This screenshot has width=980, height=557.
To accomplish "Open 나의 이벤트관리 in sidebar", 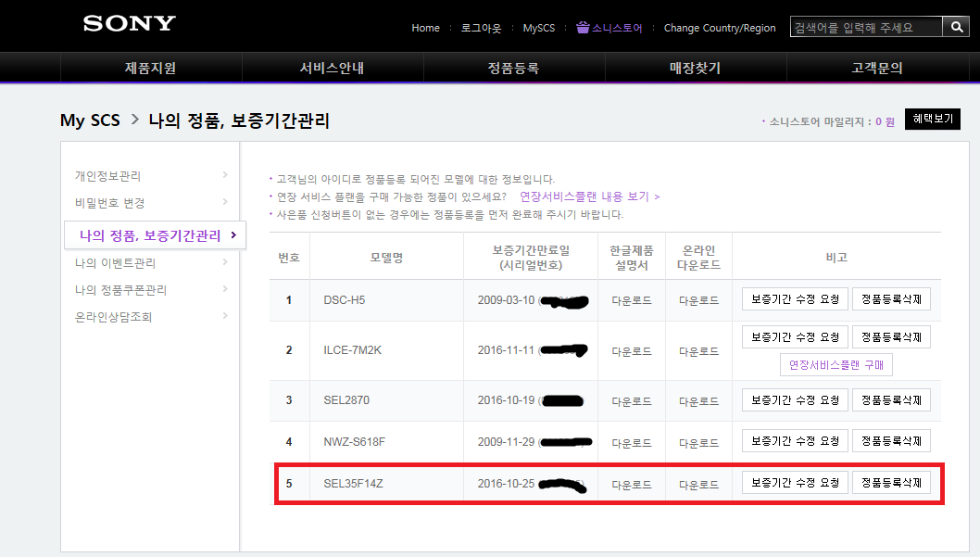I will tap(115, 263).
